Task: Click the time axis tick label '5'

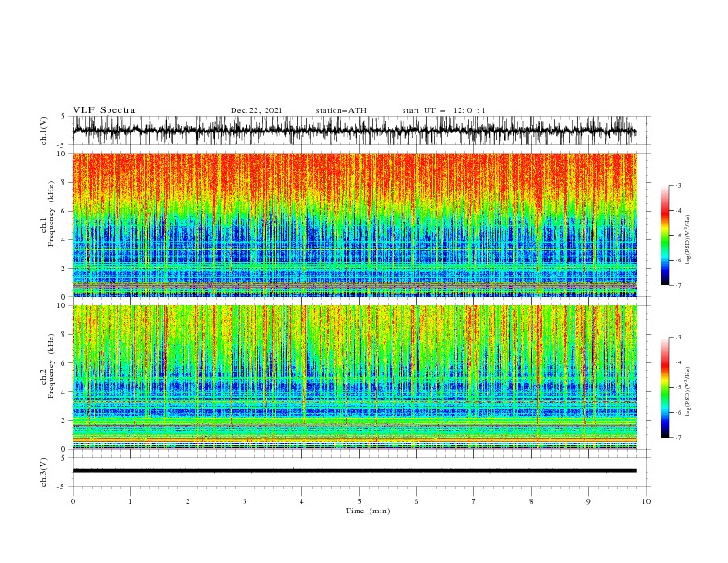Action: click(x=359, y=501)
